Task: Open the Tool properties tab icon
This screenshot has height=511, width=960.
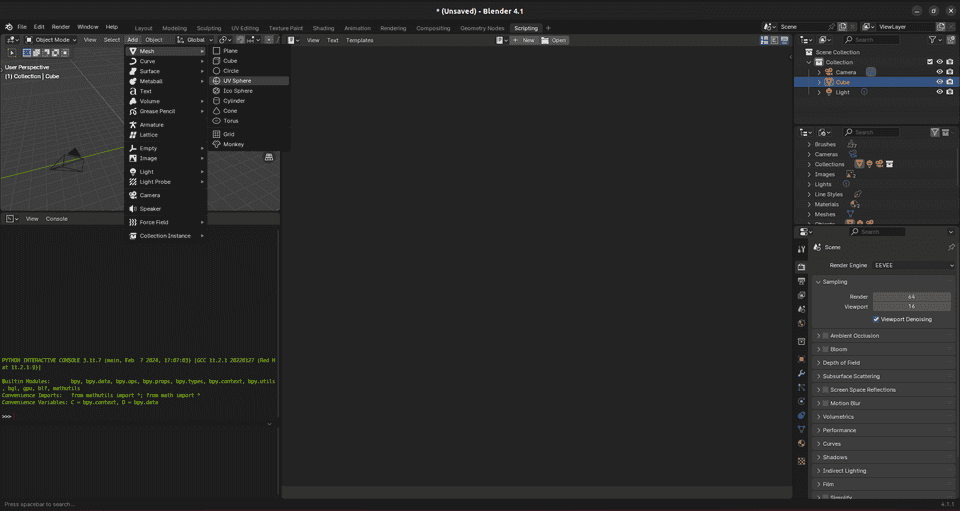Action: pyautogui.click(x=801, y=249)
